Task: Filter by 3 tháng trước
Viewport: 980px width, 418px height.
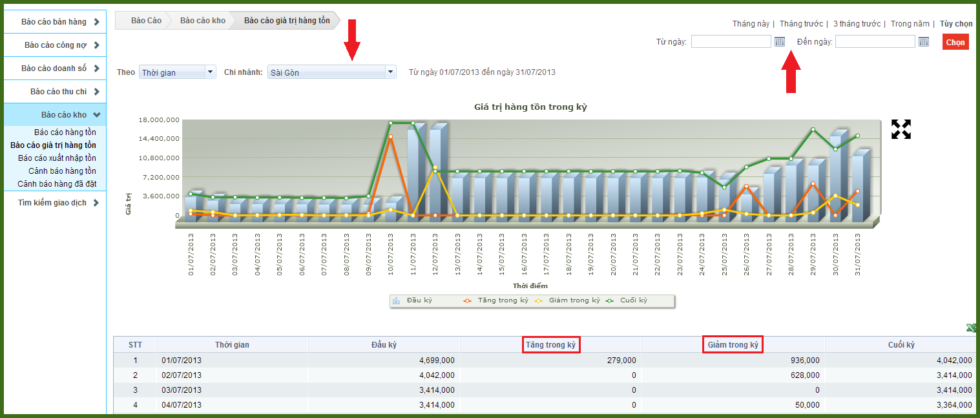Action: [857, 24]
